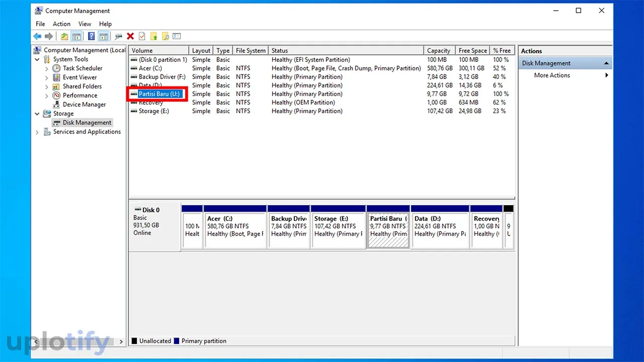Click status "Healthy (OEM Partition)"
Viewport: 644px width, 362px height.
[303, 103]
